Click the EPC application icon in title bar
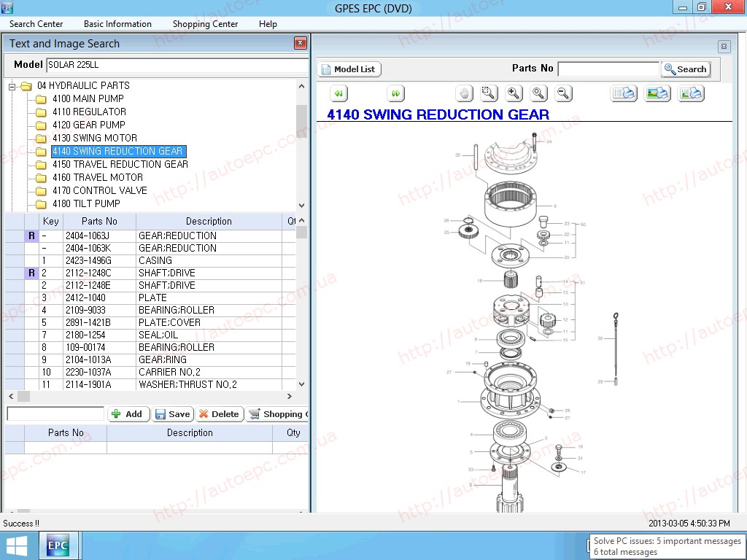The height and width of the screenshot is (560, 747). coord(7,7)
